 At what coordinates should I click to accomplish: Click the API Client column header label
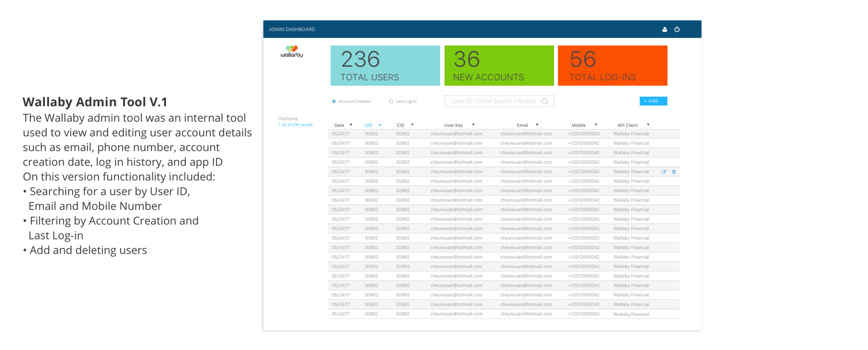[627, 125]
